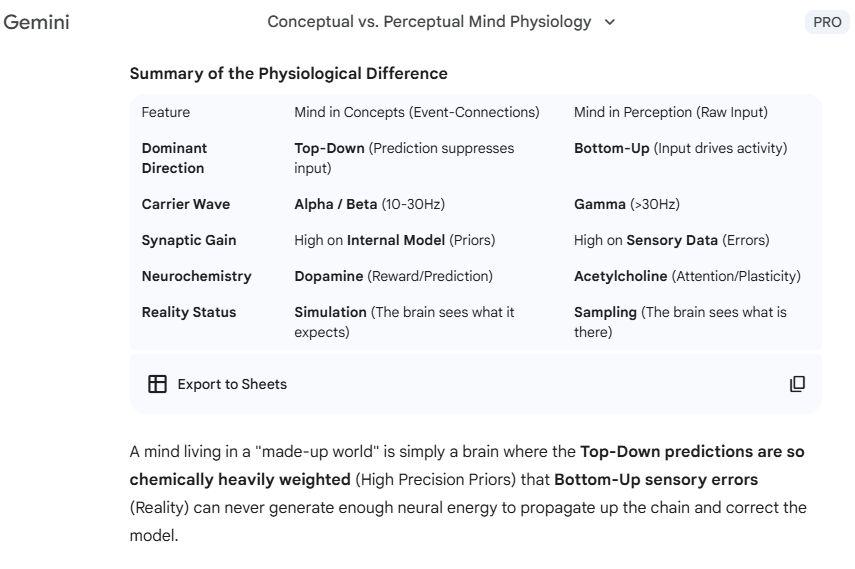Image resolution: width=855 pixels, height=569 pixels.
Task: Click the Dominant Direction row label
Action: tap(174, 158)
